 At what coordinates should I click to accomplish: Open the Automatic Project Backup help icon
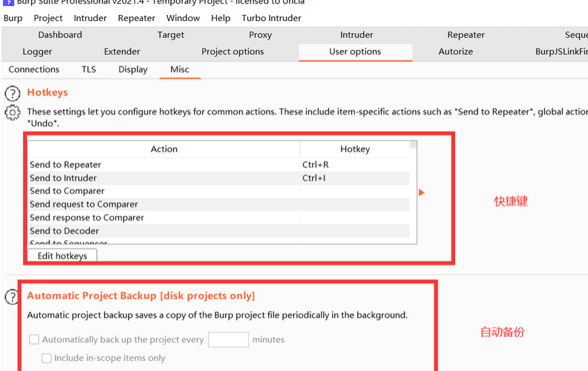[x=12, y=297]
